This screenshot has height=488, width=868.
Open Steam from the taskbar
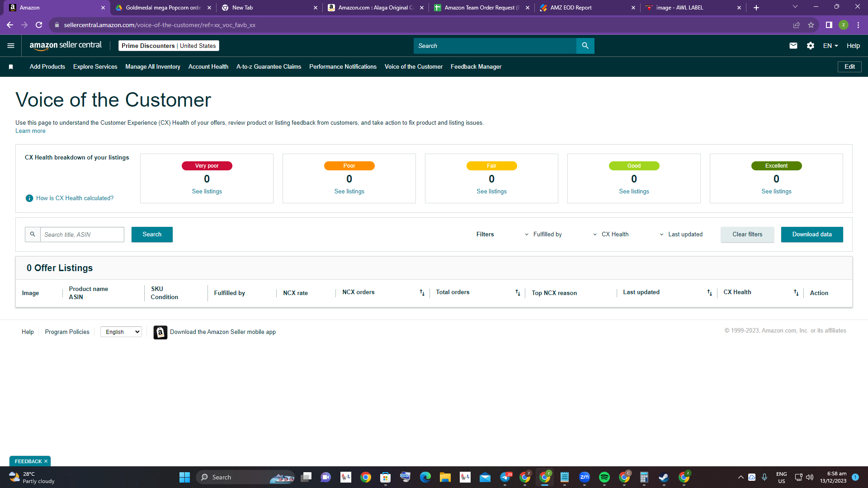pos(664,477)
